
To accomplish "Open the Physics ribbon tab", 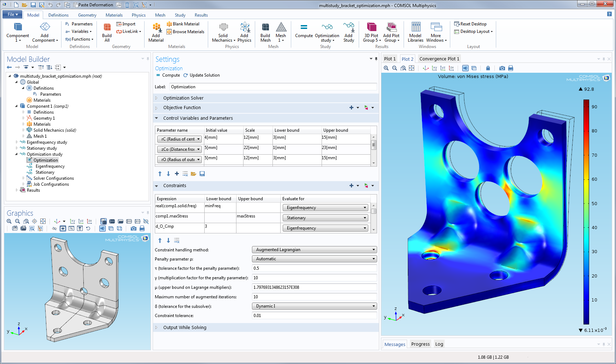I will 139,15.
